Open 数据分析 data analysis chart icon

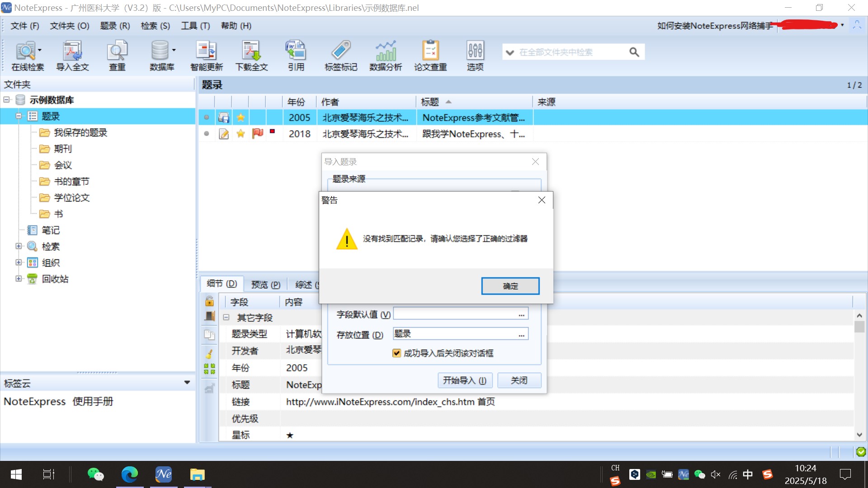(386, 55)
